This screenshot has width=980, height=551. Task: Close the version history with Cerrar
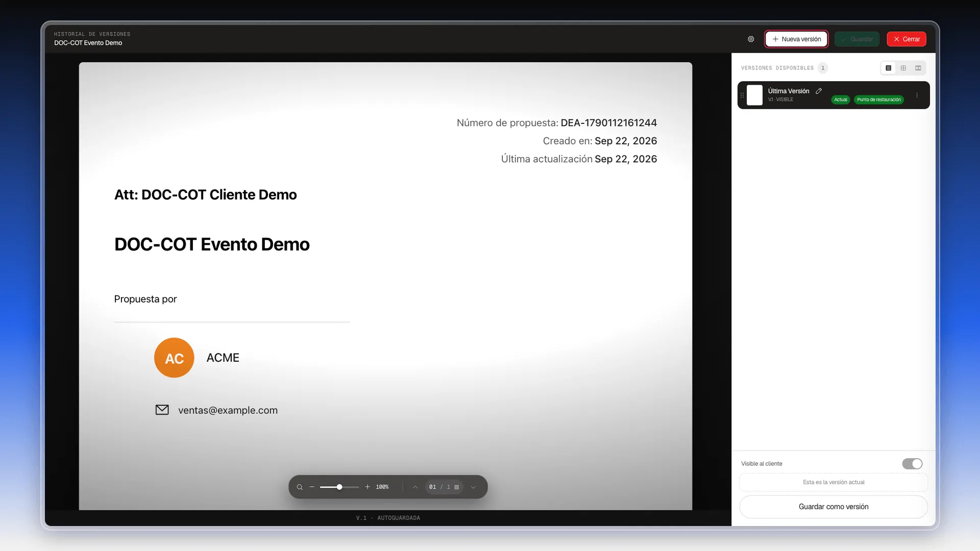click(906, 39)
